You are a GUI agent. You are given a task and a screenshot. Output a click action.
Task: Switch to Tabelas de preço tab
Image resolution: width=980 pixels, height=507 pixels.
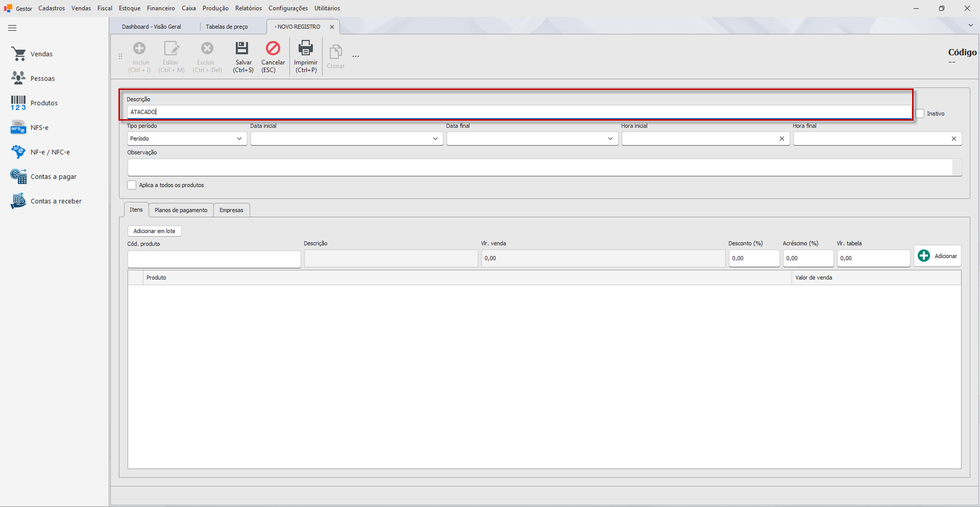click(x=227, y=27)
